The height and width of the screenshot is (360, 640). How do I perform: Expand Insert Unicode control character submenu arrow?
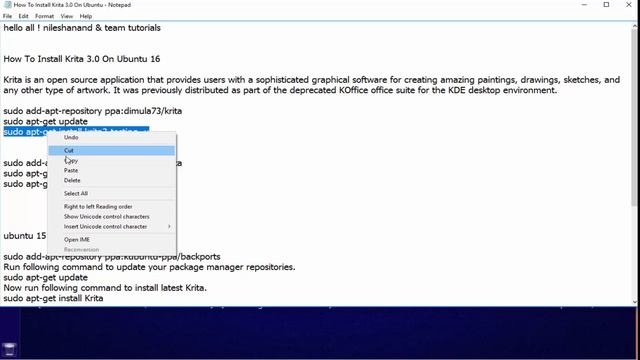[x=169, y=227]
